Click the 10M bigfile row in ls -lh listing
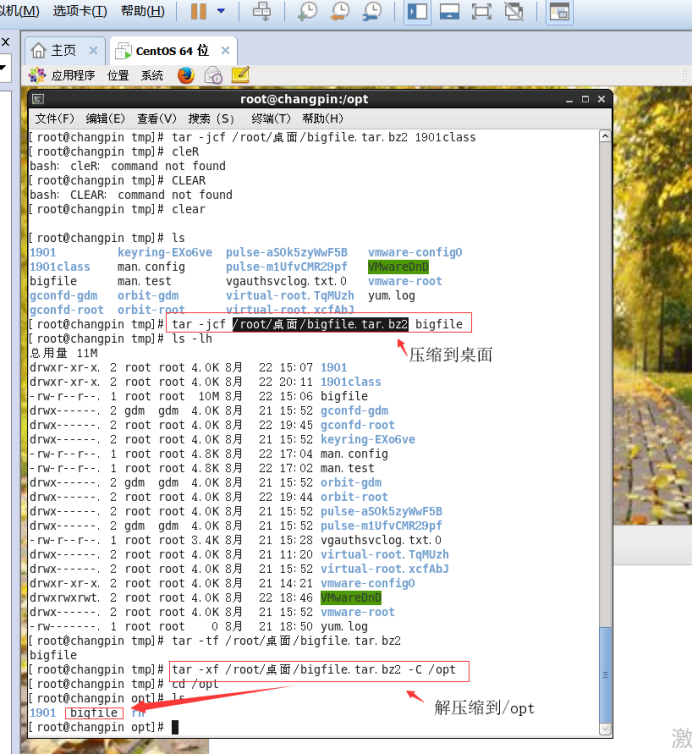 coord(199,396)
